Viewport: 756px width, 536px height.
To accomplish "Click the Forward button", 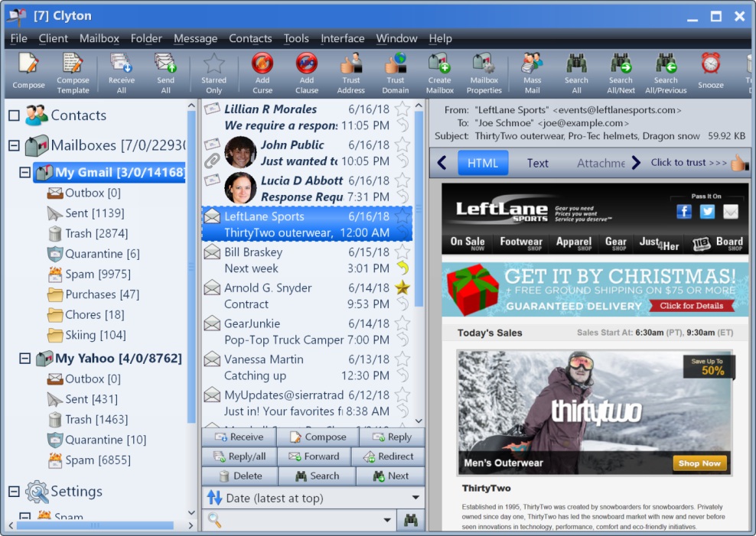I will (314, 456).
